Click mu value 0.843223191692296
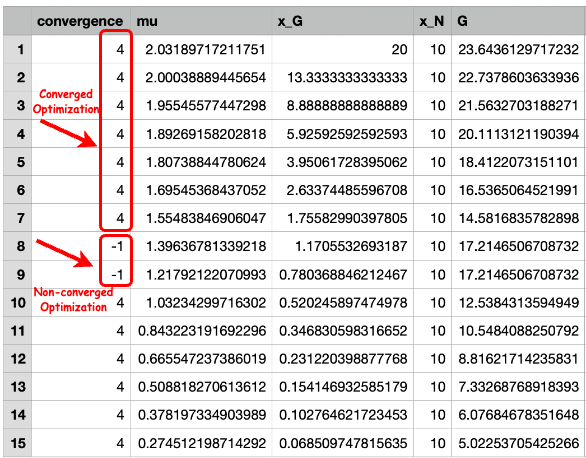 [x=202, y=331]
